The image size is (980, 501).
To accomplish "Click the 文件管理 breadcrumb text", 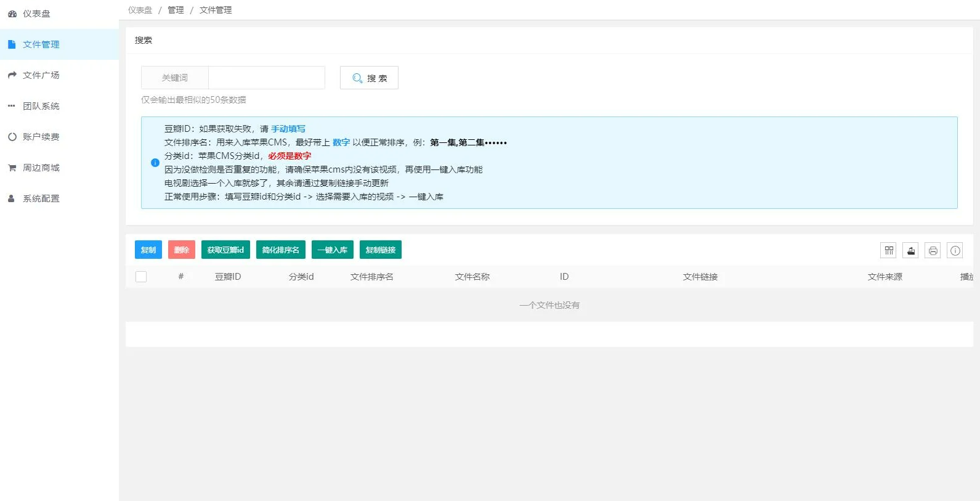I will point(216,10).
